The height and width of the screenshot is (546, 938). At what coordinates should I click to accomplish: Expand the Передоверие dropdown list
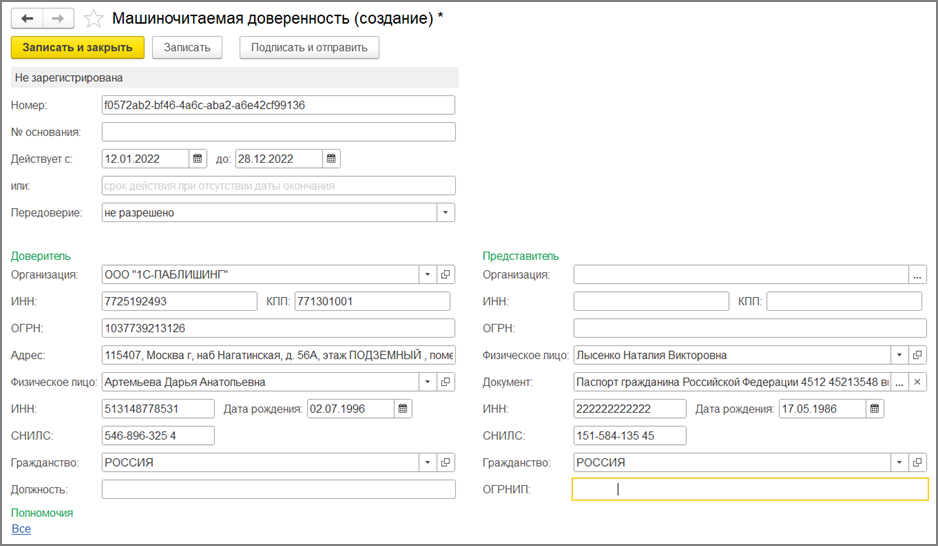click(446, 212)
